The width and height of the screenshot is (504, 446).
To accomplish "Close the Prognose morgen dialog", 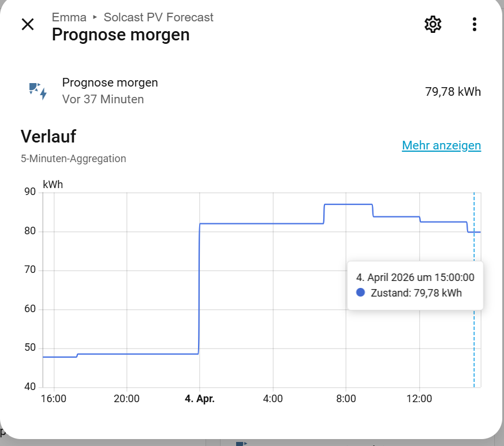I will [x=28, y=24].
